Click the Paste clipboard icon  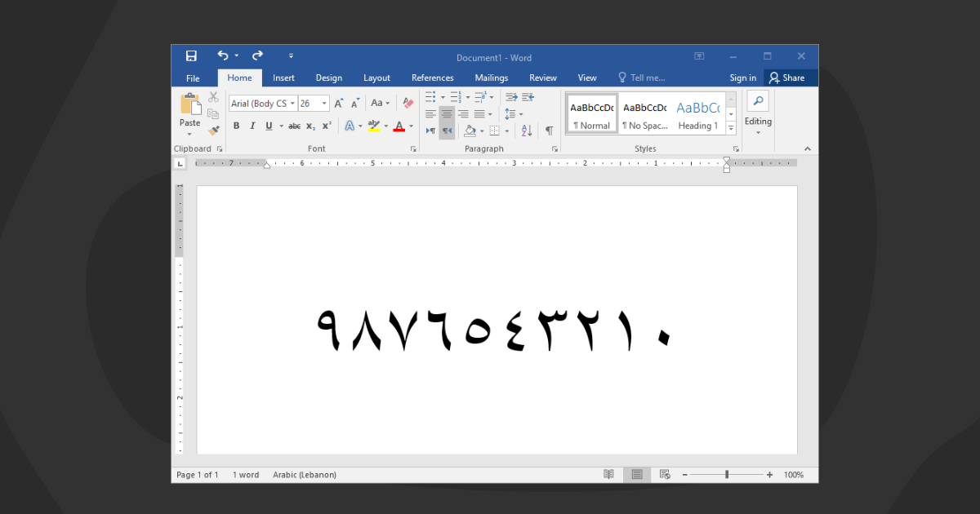point(190,104)
